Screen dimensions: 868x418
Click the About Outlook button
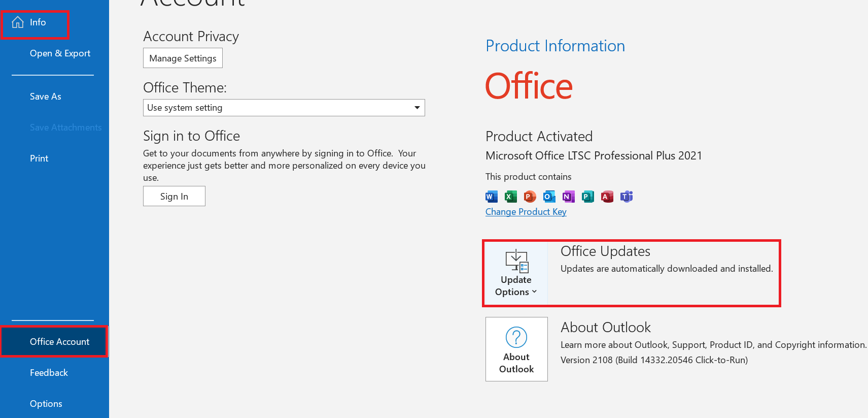point(516,349)
